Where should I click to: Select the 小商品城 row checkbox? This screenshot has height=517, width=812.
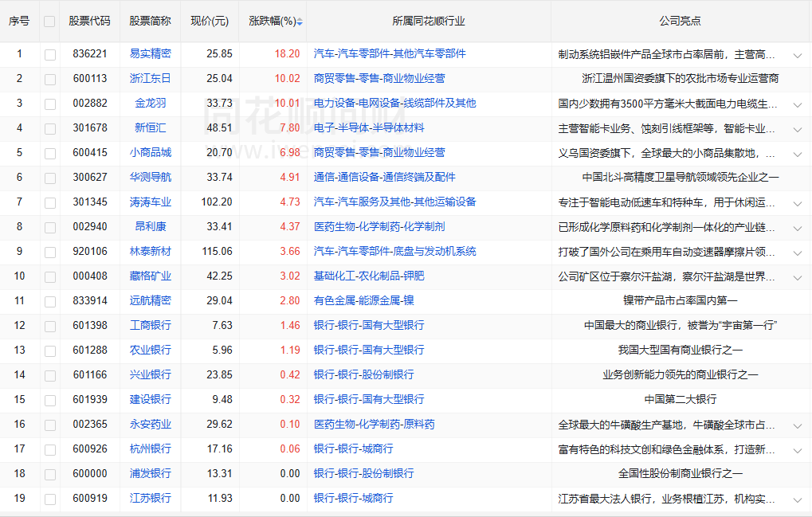(x=50, y=154)
